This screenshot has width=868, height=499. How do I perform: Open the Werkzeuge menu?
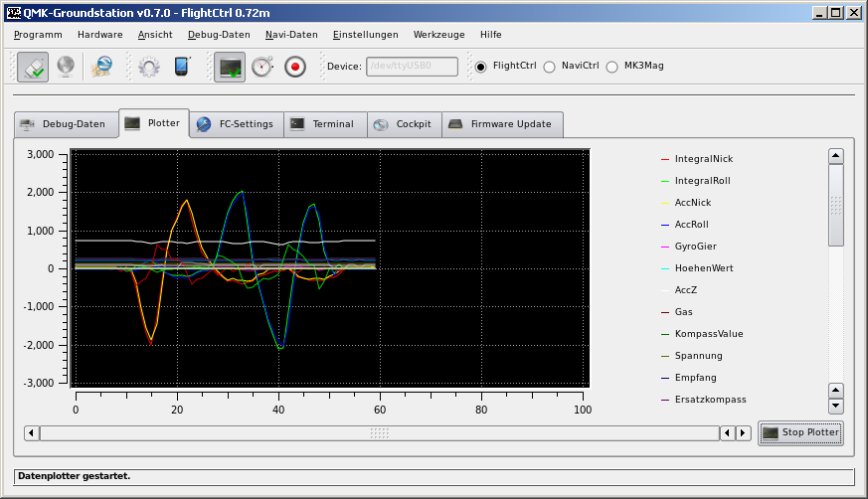(438, 34)
